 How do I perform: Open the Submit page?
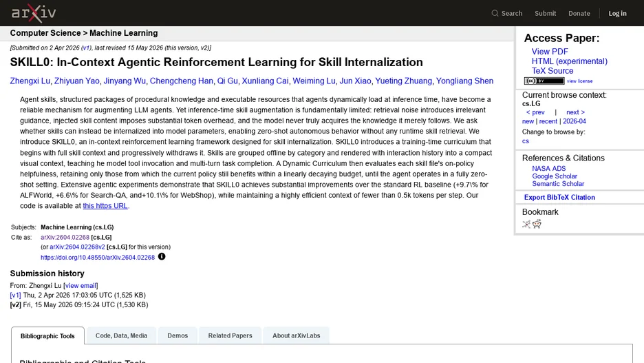545,13
